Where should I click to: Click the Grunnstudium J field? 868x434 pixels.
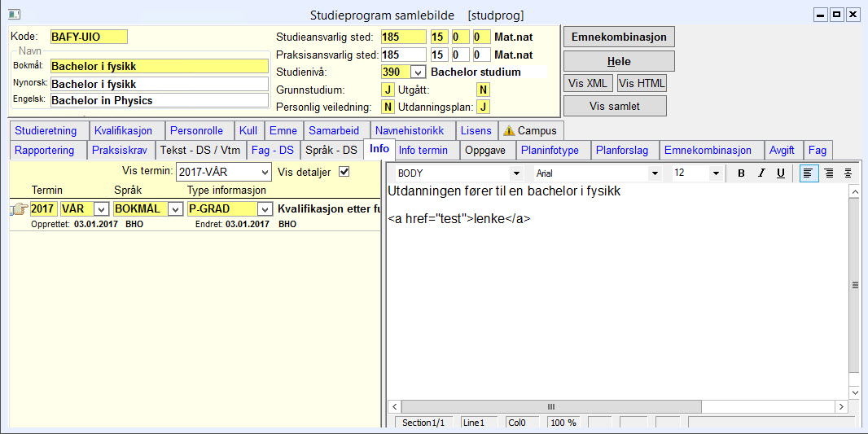tap(388, 89)
